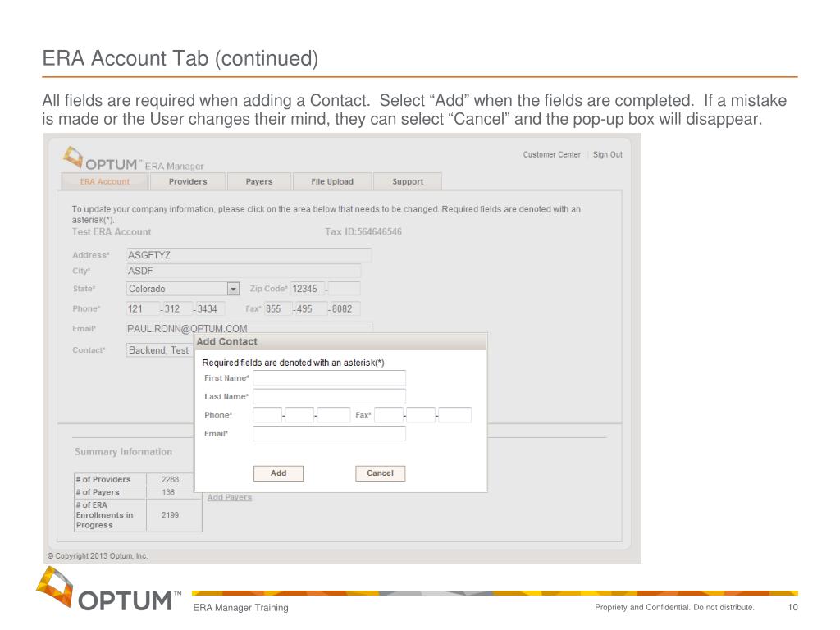Click the last Fax box in Add Contact

pyautogui.click(x=454, y=414)
